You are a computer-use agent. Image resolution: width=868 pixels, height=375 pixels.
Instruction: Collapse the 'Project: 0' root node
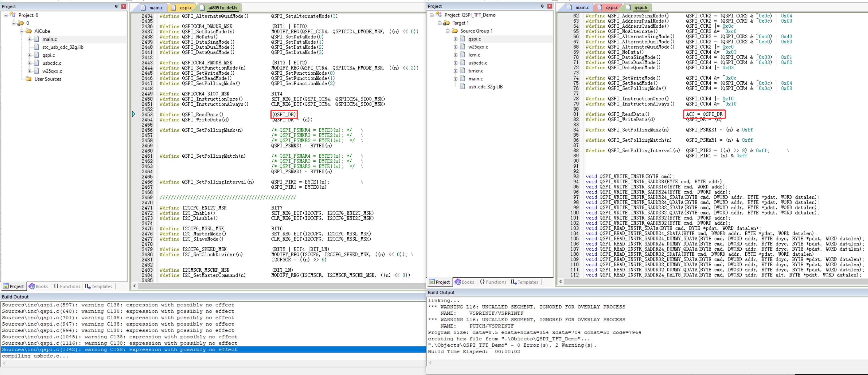[5, 15]
